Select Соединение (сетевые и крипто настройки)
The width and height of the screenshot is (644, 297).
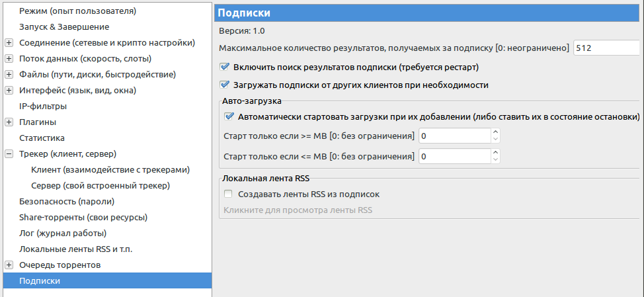pyautogui.click(x=107, y=43)
